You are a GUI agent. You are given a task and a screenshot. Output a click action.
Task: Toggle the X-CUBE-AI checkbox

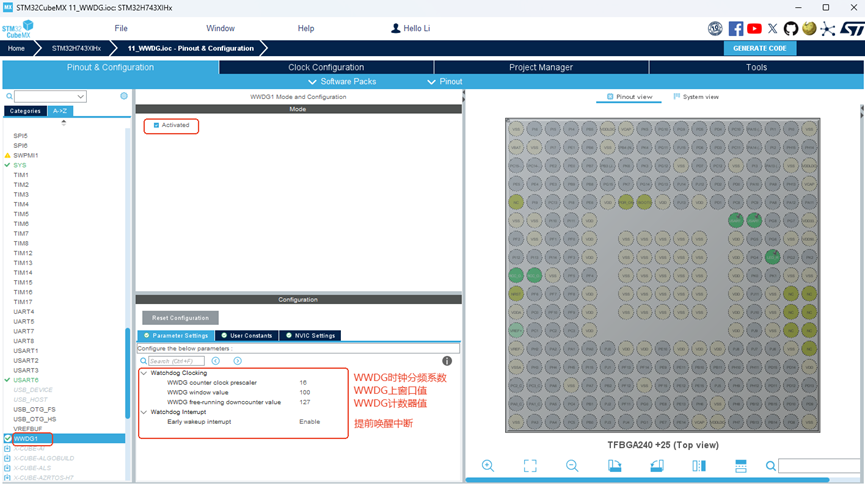(7, 448)
